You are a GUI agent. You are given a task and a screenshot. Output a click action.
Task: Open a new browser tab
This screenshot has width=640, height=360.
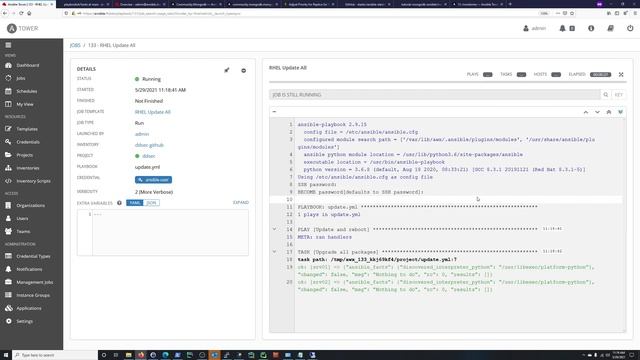click(x=510, y=4)
